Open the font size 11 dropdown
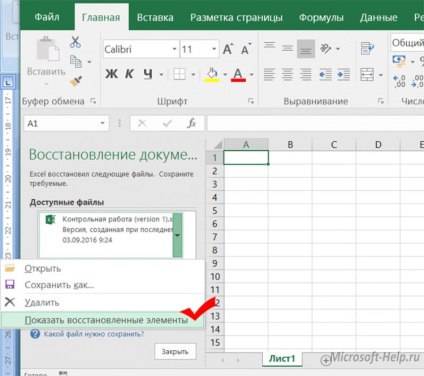 tap(214, 49)
